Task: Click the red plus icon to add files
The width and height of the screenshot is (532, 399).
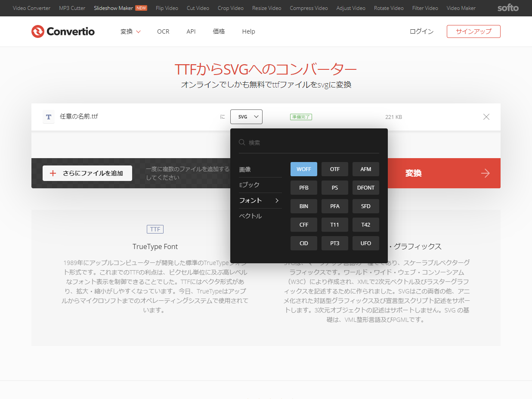Action: point(53,173)
